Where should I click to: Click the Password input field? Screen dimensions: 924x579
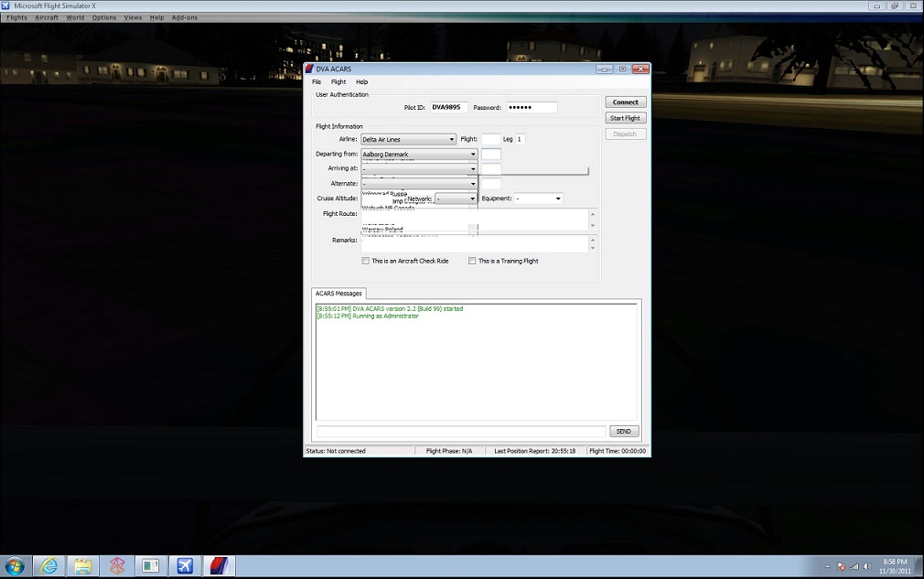pos(532,107)
